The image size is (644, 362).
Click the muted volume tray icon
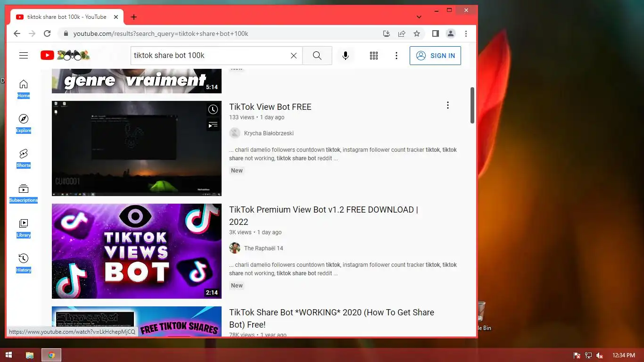point(600,355)
